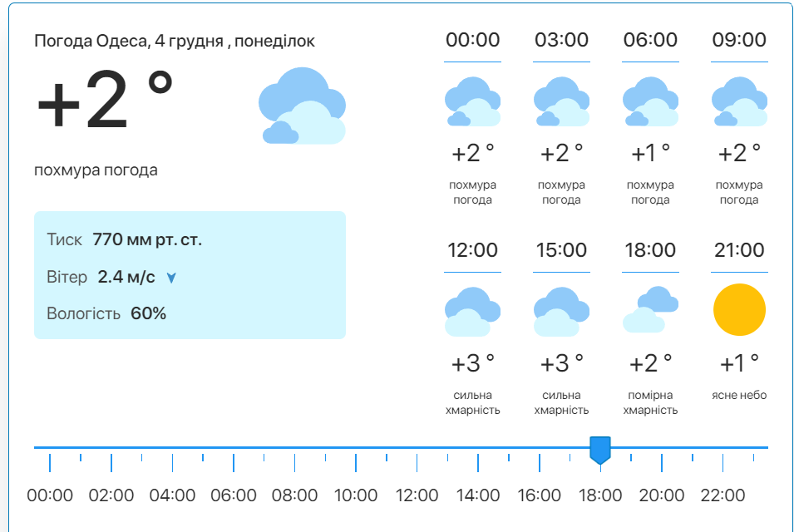Click the large current weather cloud icon

click(302, 106)
